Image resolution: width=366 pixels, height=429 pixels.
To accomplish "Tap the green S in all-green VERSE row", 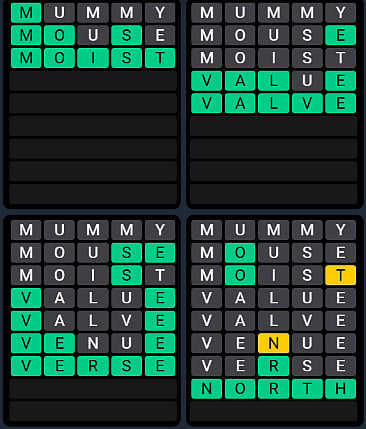I will coord(126,366).
